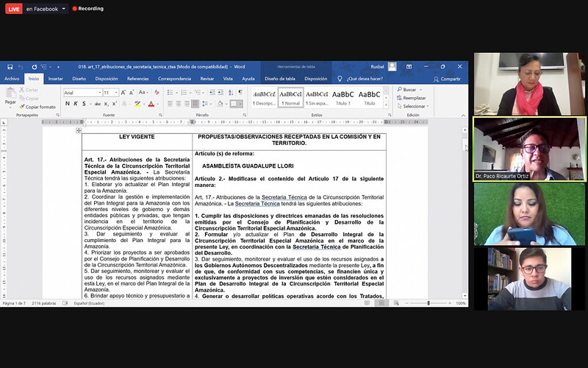Center the text alignment
Screen dimensions: 588x368
pyautogui.click(x=179, y=104)
